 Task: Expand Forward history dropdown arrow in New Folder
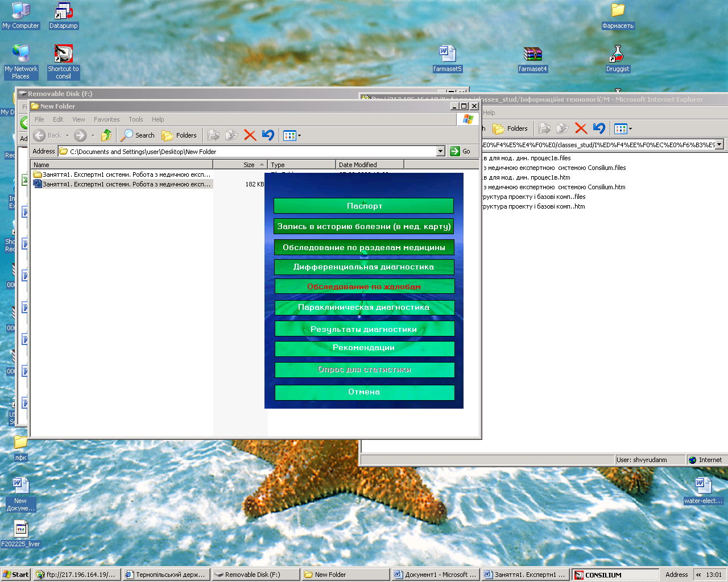click(93, 135)
